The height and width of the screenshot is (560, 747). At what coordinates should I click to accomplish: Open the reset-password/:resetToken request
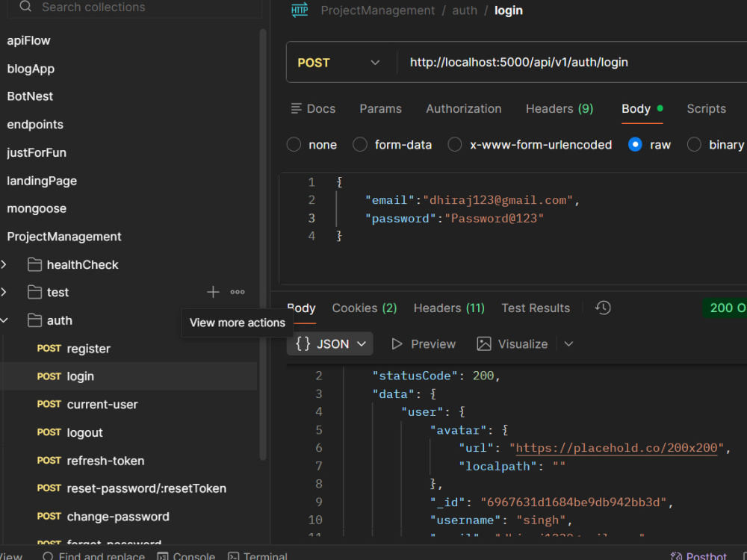pos(128,488)
